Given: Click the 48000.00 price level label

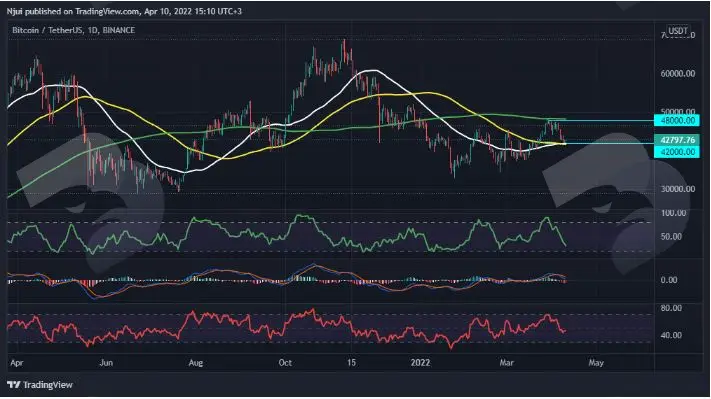Looking at the screenshot, I should point(677,120).
